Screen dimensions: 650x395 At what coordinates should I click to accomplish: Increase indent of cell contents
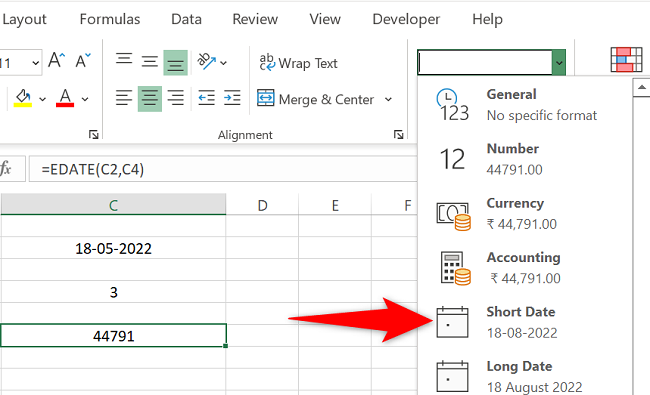click(x=232, y=98)
